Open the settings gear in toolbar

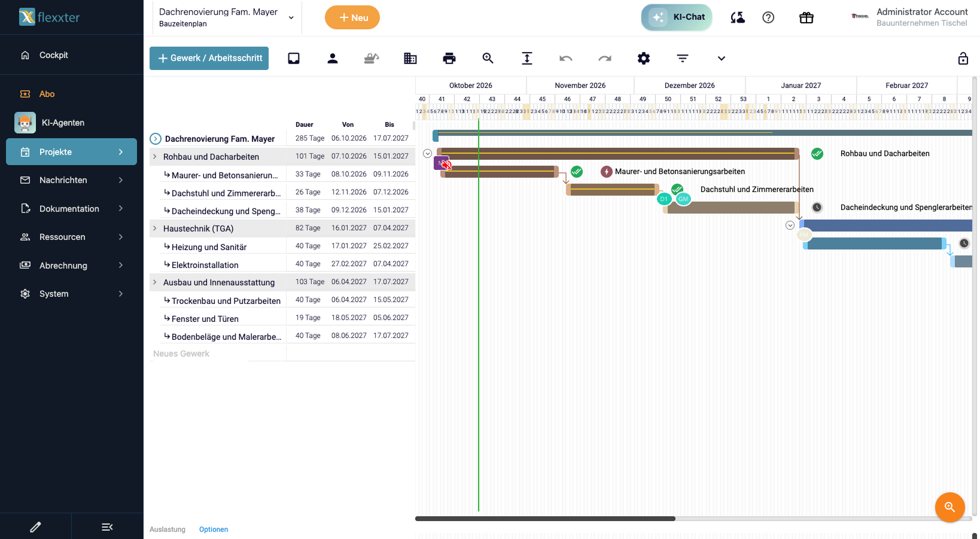pos(644,58)
